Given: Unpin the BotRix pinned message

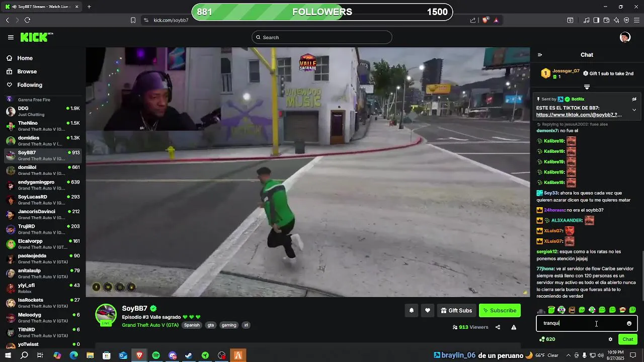Looking at the screenshot, I should coord(634,99).
